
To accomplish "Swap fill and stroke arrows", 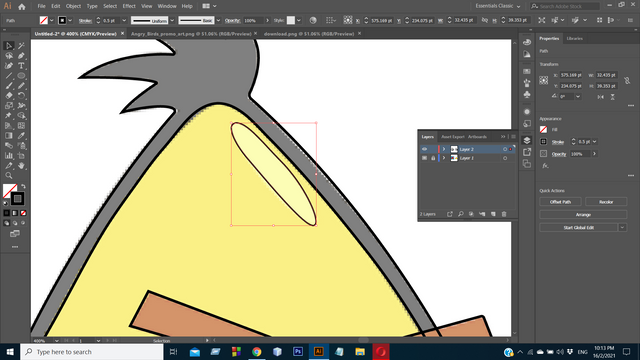I will [x=23, y=187].
